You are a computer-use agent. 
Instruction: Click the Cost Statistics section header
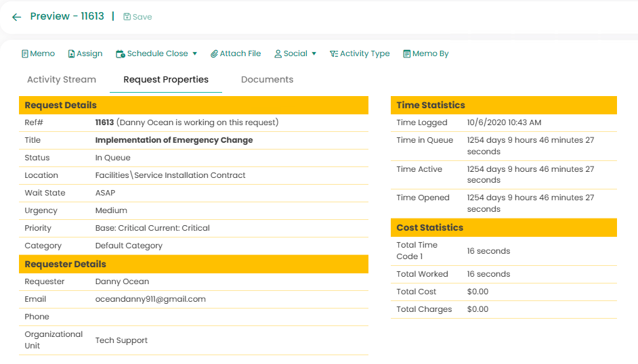(429, 228)
